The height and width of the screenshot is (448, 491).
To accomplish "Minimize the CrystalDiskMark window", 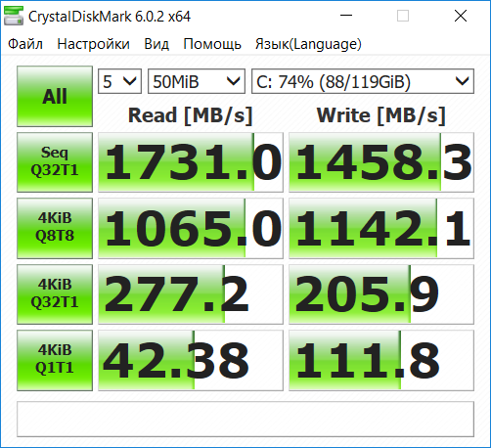I will click(x=346, y=16).
